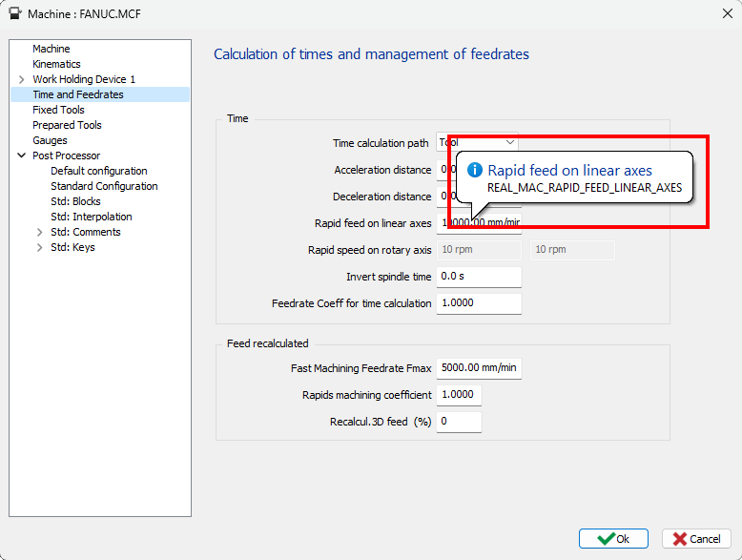
Task: Open Std: Interpolation settings
Action: [91, 217]
